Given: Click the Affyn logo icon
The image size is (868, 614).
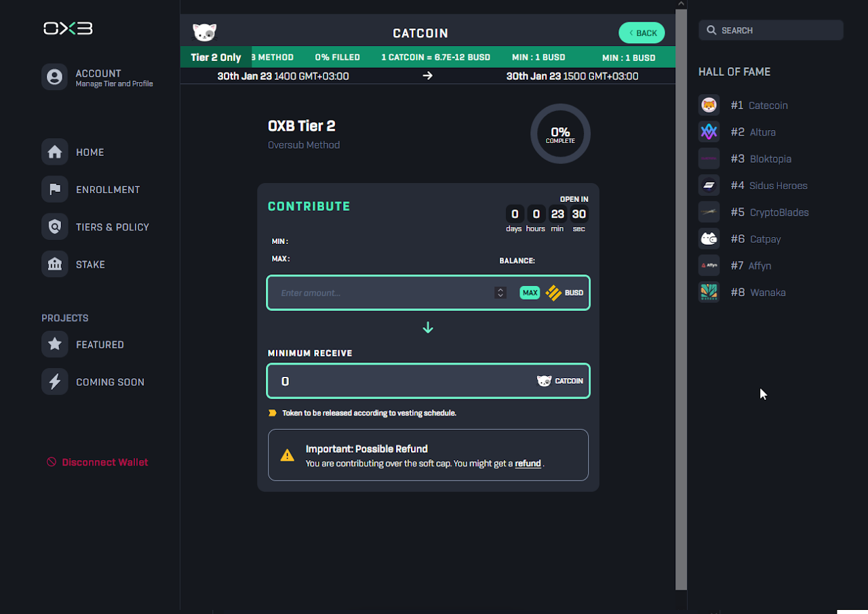Looking at the screenshot, I should pyautogui.click(x=709, y=265).
